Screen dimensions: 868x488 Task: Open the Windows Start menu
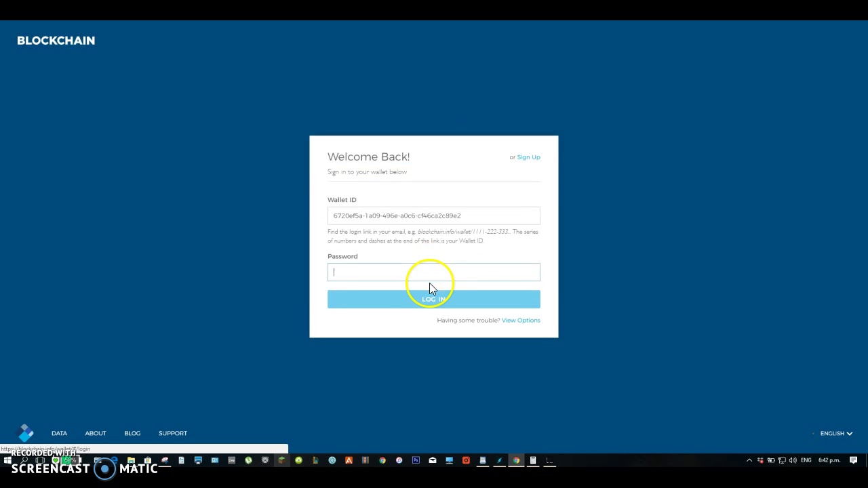point(7,460)
